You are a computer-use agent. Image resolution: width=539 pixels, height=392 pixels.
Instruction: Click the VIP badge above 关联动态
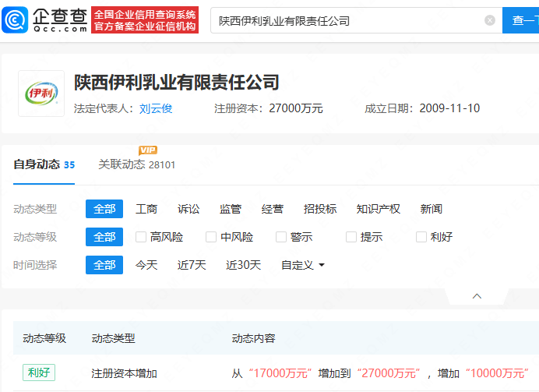[148, 150]
